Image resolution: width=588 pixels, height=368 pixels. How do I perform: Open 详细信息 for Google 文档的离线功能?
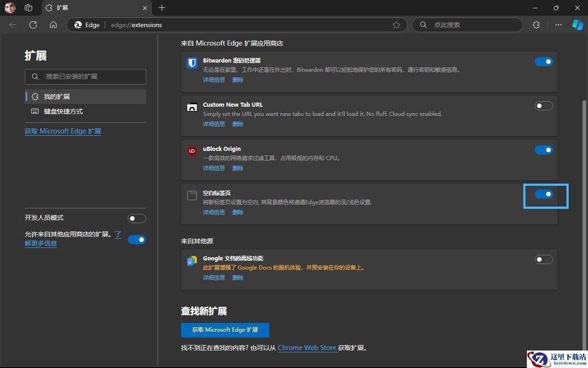[x=214, y=277]
